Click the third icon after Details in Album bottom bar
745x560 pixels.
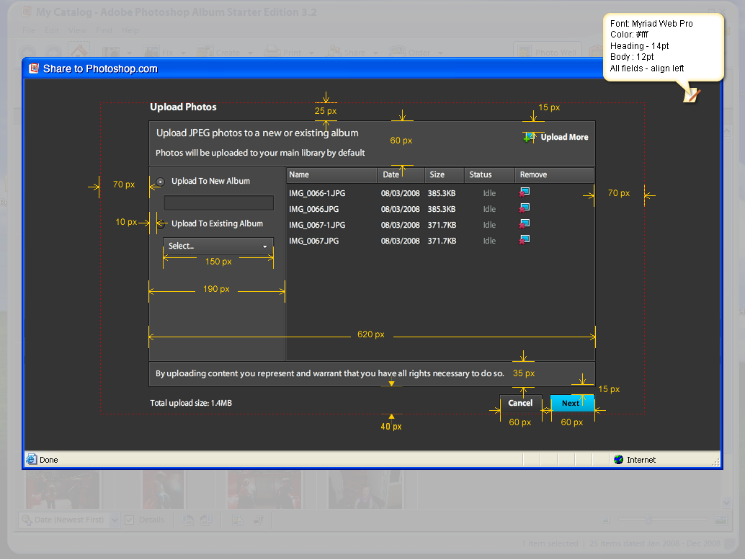point(238,520)
